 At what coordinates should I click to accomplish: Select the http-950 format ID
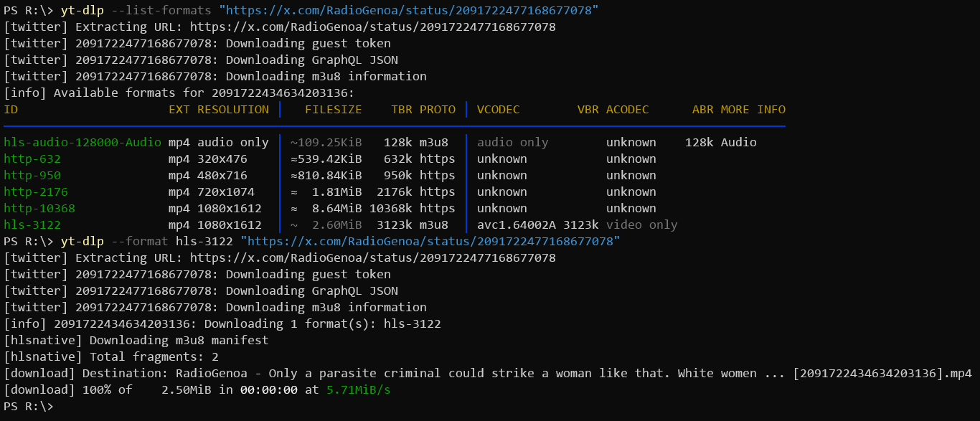pyautogui.click(x=32, y=175)
